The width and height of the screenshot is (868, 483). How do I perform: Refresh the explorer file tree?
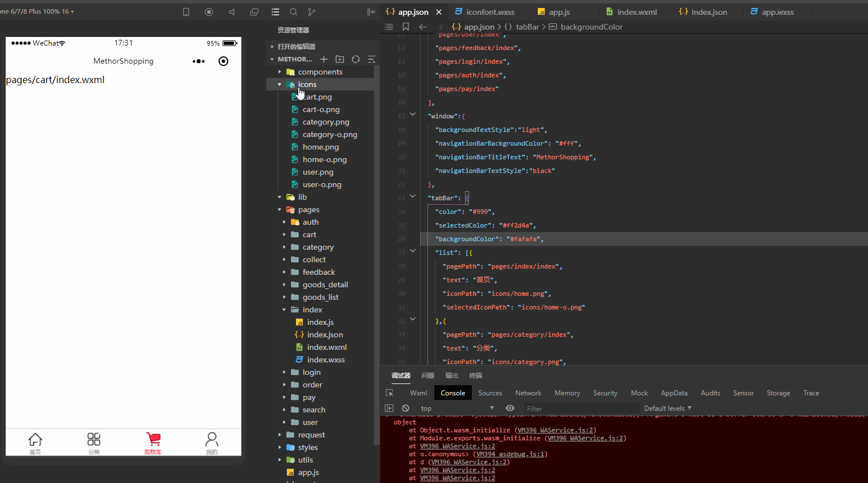click(x=356, y=59)
